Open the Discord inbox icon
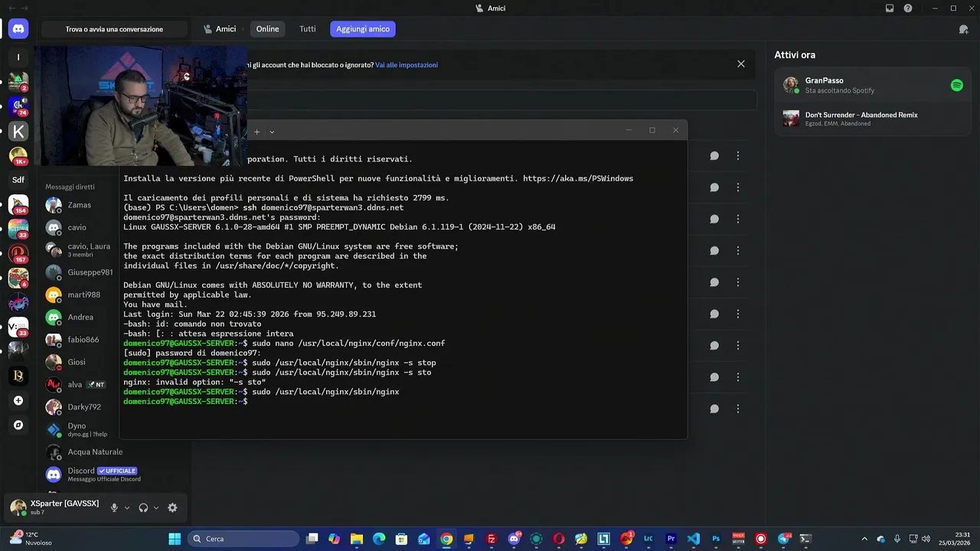 [890, 8]
